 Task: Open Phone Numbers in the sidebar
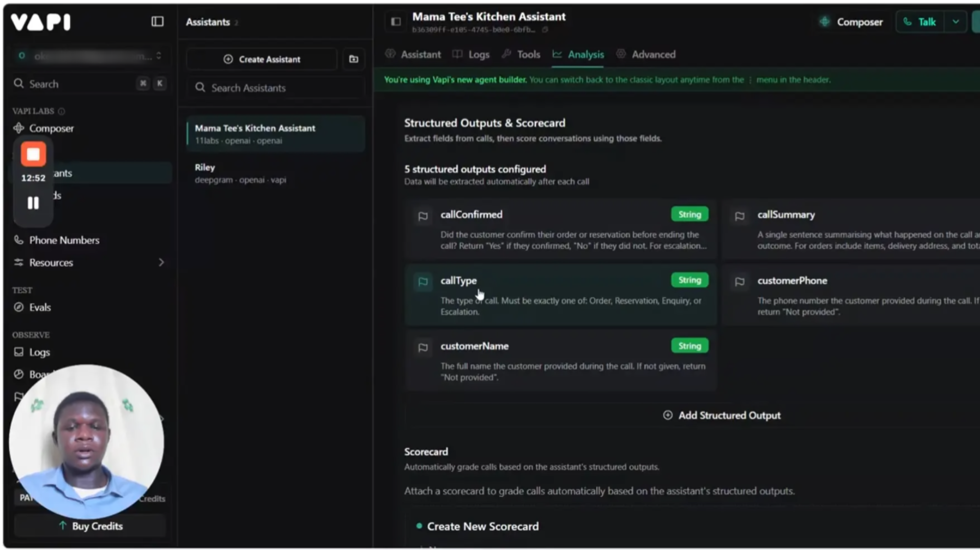[64, 240]
